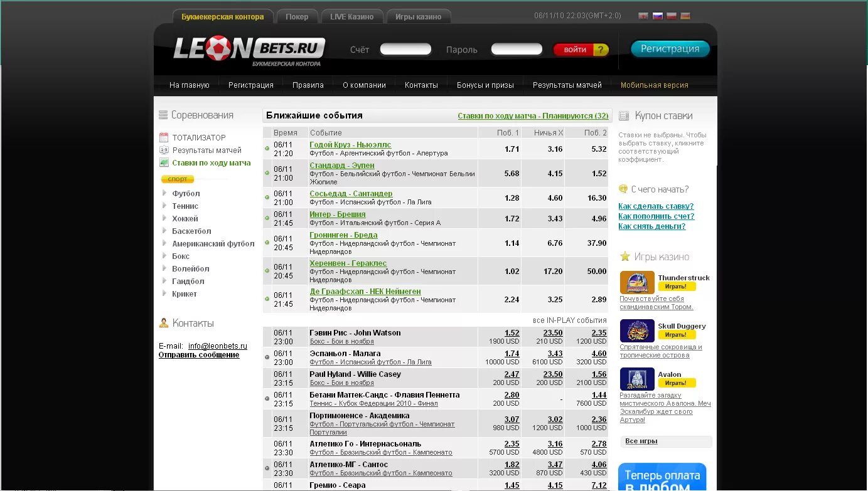The width and height of the screenshot is (868, 491).
Task: Open the Как сделать ставку? link
Action: [x=656, y=206]
